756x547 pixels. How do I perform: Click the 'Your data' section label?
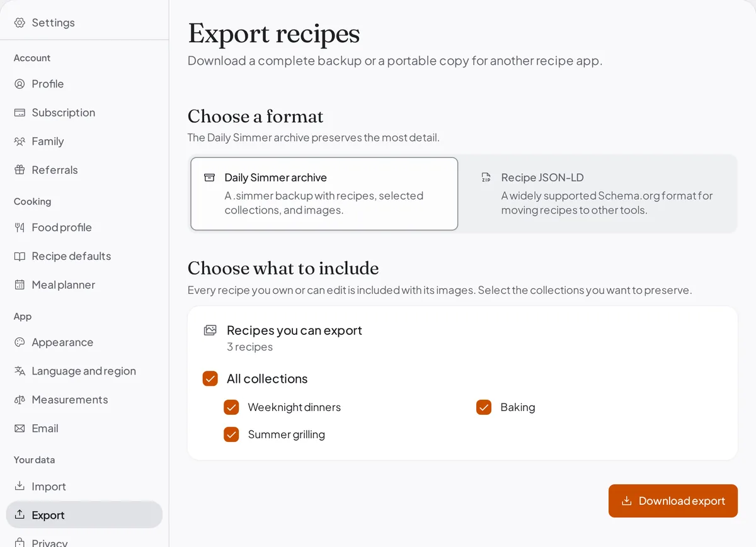pyautogui.click(x=34, y=460)
